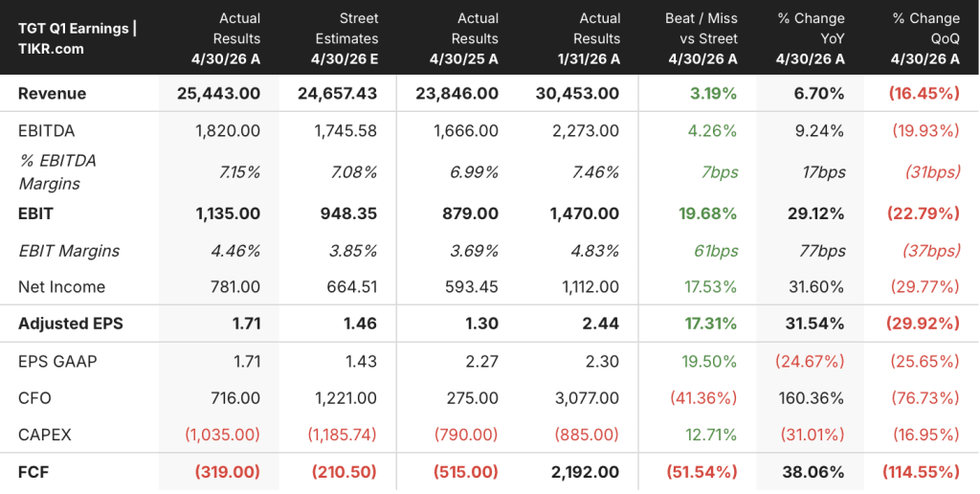Screen dimensions: 980x494
Task: Select FCF miss value (51.54%)
Action: point(702,472)
